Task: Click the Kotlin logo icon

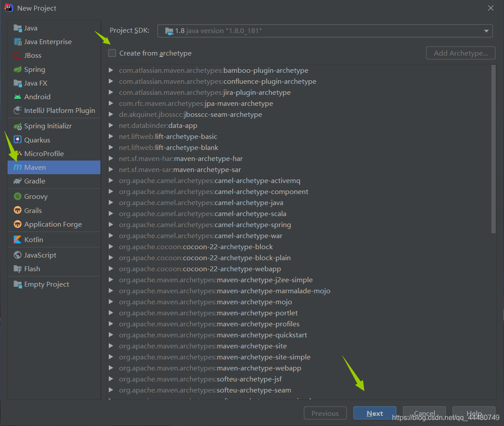Action: coord(17,240)
